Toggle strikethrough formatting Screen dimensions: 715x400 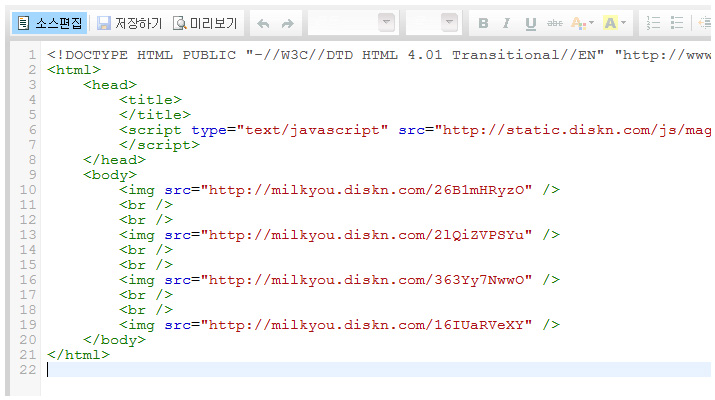click(x=554, y=23)
